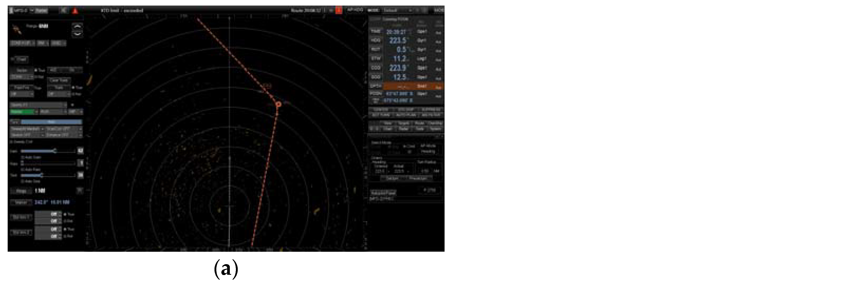Click the HDG value '223.5'
This screenshot has height=284, width=868.
tap(398, 40)
